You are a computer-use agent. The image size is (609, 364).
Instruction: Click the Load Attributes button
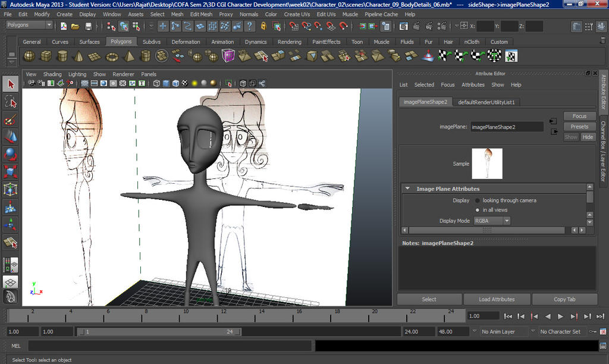tap(497, 299)
